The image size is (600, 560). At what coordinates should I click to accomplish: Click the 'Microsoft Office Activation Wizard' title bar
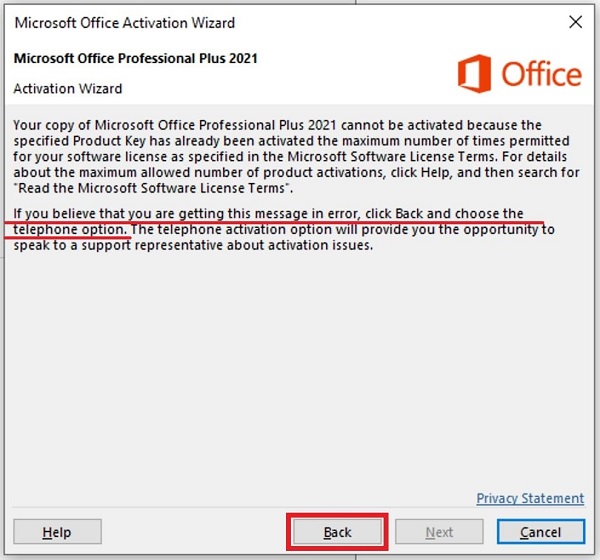pyautogui.click(x=125, y=21)
